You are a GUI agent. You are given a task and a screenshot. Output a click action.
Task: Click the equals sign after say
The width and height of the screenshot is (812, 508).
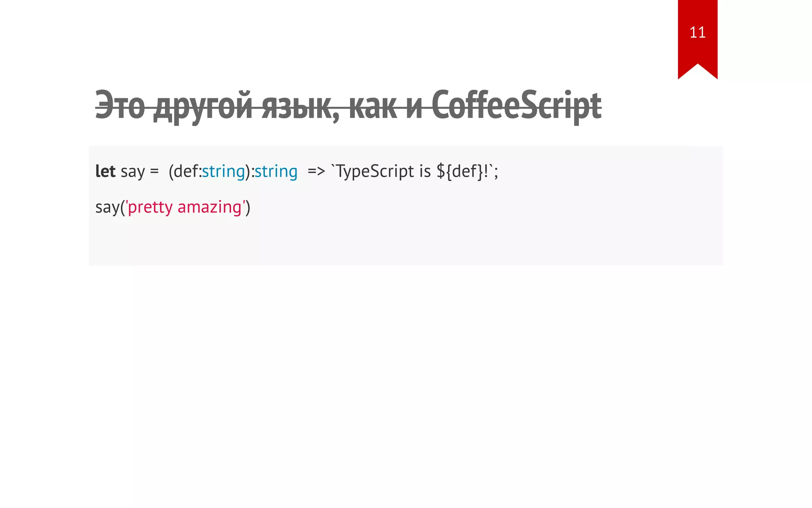tap(154, 172)
